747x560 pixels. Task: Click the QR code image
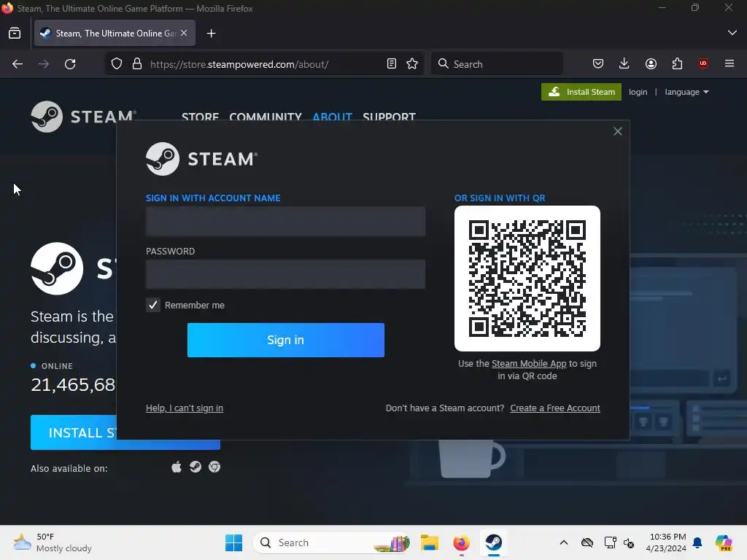pyautogui.click(x=527, y=278)
